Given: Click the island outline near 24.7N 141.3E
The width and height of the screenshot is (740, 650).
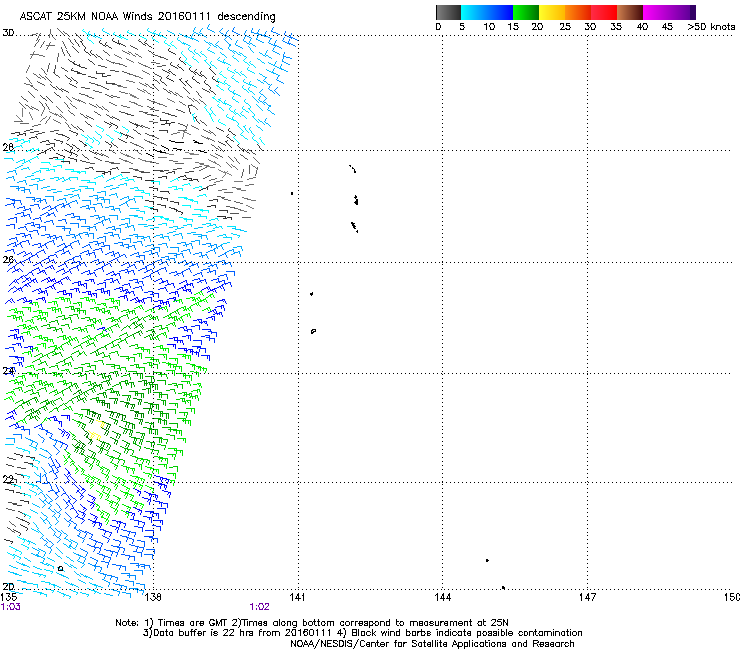Looking at the screenshot, I should tap(313, 331).
